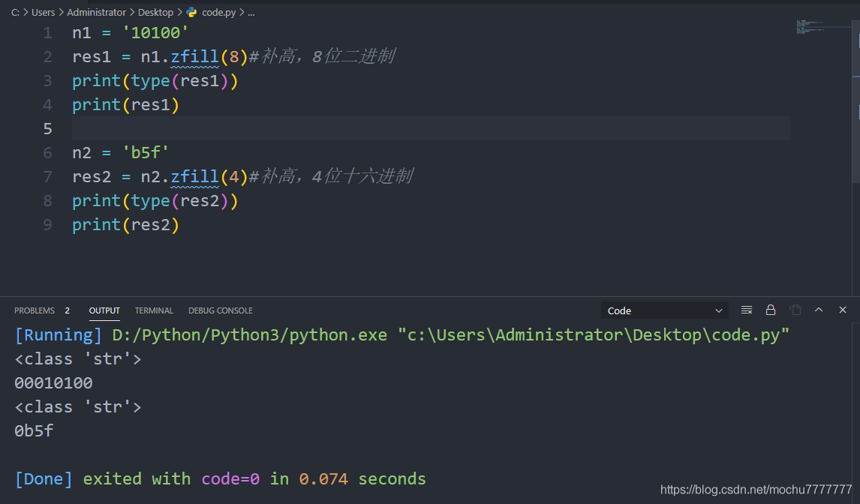
Task: Click print(res1) on line 4
Action: coord(125,105)
